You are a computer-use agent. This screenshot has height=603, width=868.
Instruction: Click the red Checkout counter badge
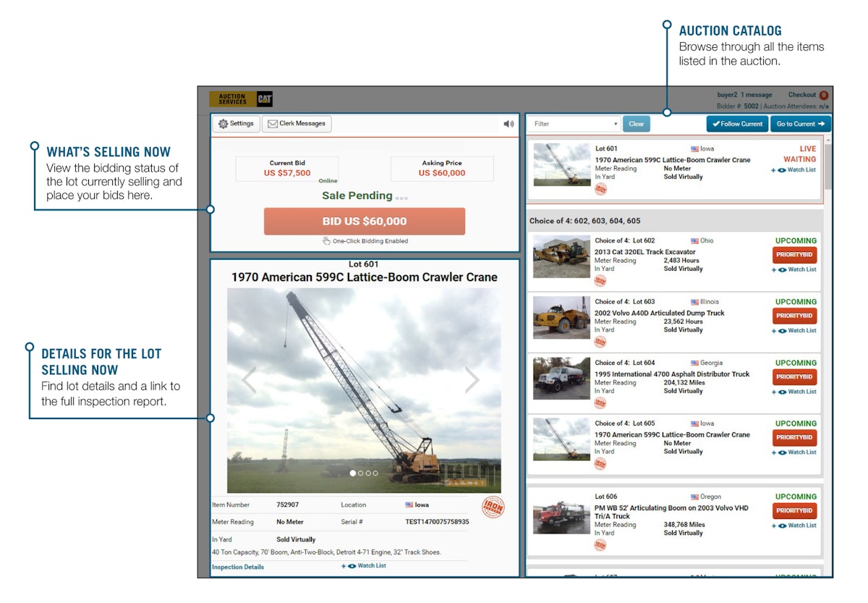pos(825,94)
